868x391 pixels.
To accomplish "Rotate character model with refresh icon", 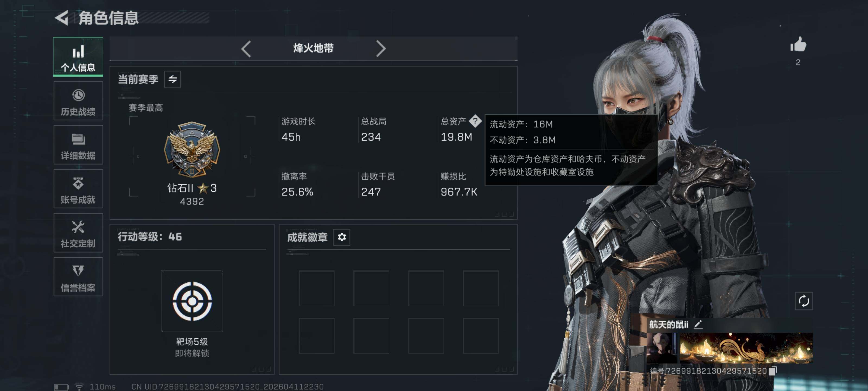I will pos(804,301).
